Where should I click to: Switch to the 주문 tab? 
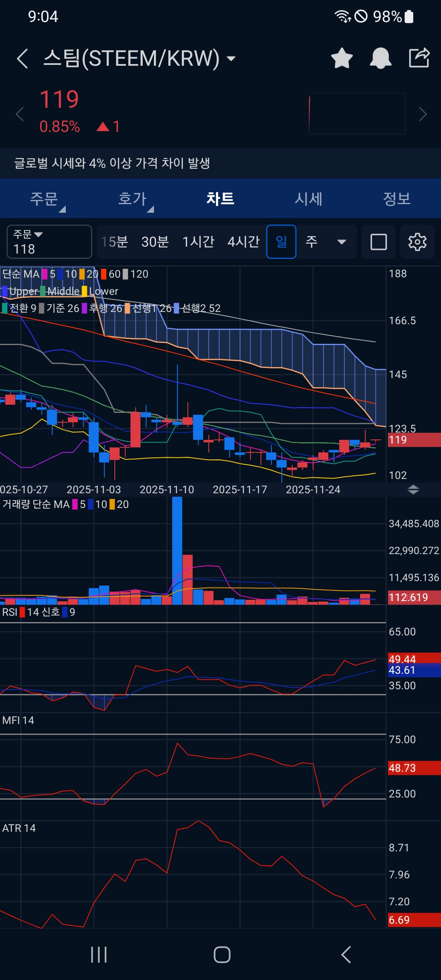44,199
